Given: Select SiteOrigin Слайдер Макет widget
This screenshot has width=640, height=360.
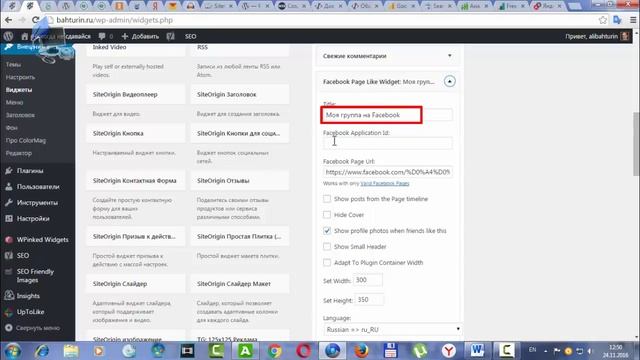Looking at the screenshot, I should (240, 284).
